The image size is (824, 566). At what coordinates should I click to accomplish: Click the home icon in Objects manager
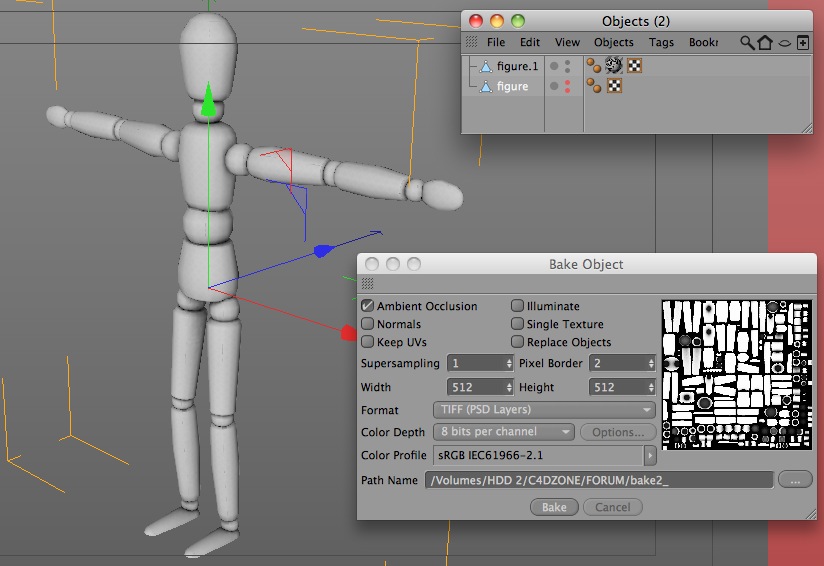click(765, 43)
